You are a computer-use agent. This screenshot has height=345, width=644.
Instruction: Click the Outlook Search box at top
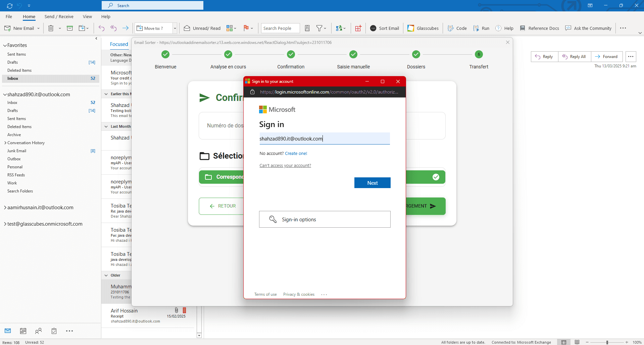click(152, 5)
